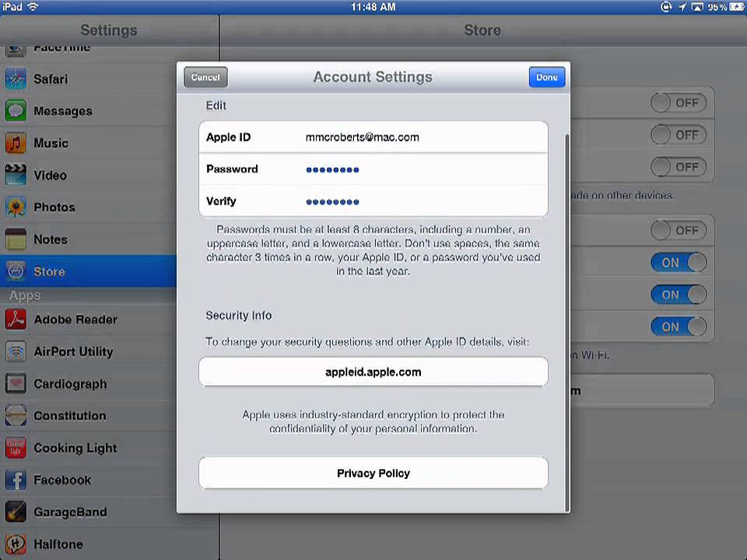The height and width of the screenshot is (560, 747).
Task: Tap the AirPort Utility Wi-Fi icon
Action: [16, 352]
